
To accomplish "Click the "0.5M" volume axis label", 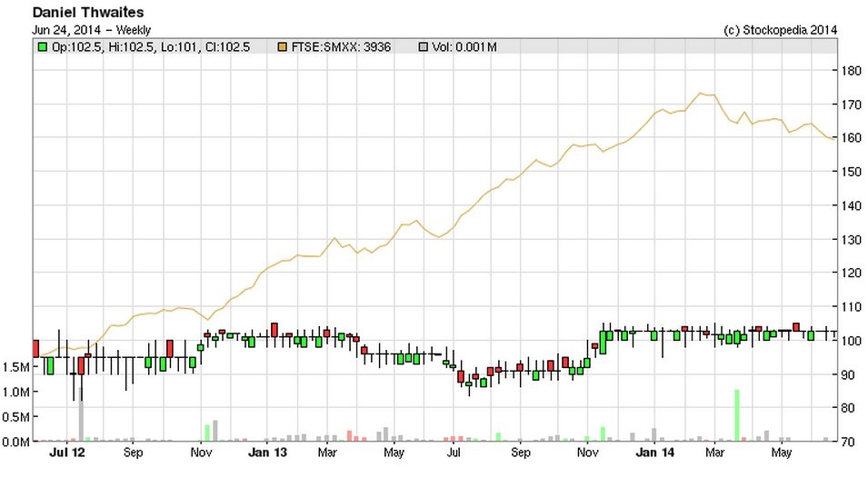I will point(16,416).
